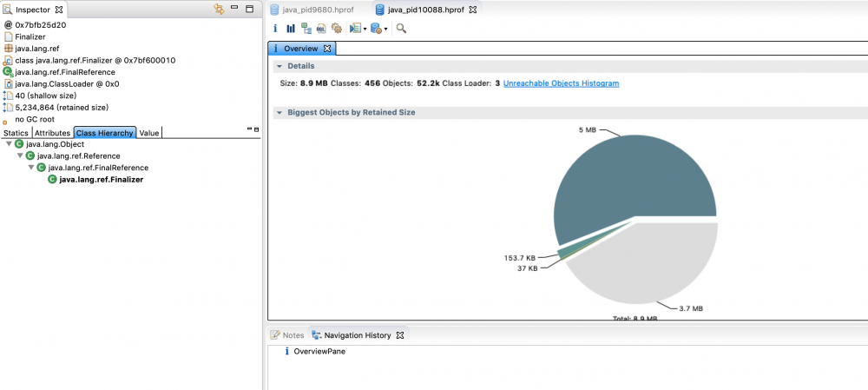Click the database icon on java_pid9680.hprof tab
This screenshot has width=868, height=390.
273,10
